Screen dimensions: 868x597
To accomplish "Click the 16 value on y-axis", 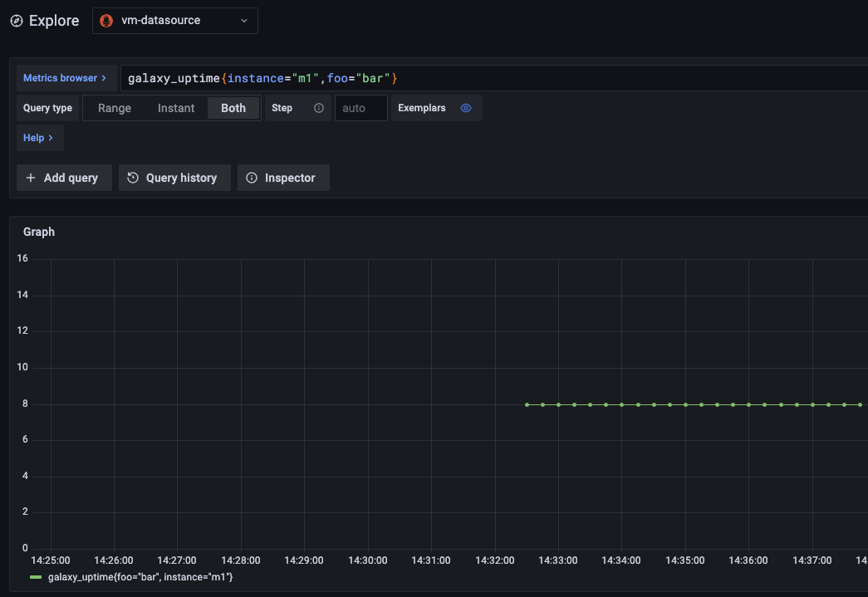I will [x=22, y=258].
